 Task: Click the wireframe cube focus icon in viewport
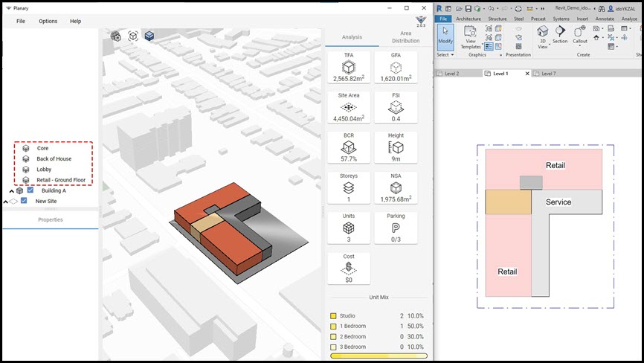(x=133, y=36)
